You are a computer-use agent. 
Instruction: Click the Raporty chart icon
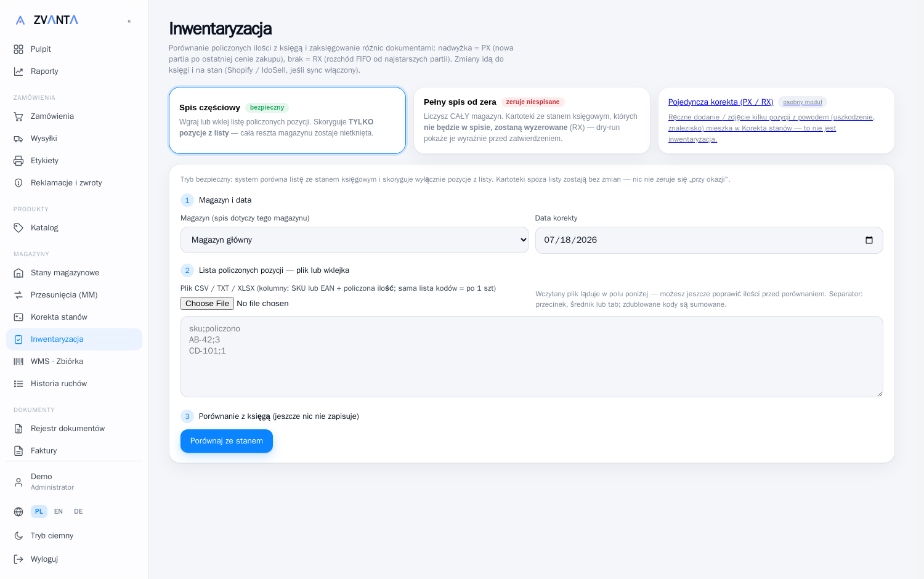pos(18,71)
